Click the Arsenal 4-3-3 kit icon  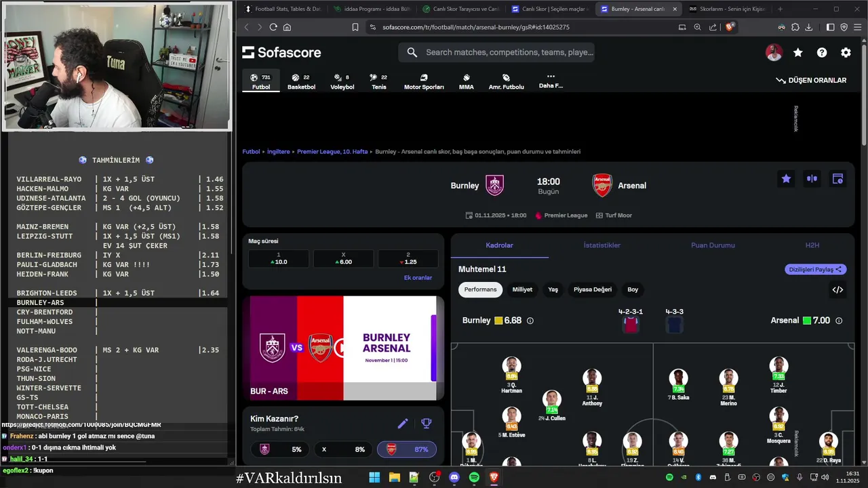point(674,325)
